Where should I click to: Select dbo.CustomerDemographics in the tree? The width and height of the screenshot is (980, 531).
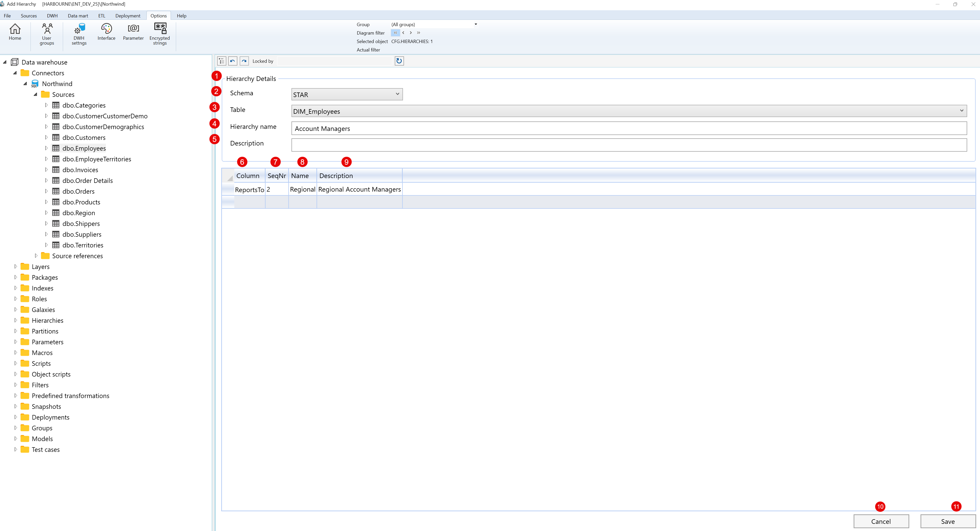103,127
